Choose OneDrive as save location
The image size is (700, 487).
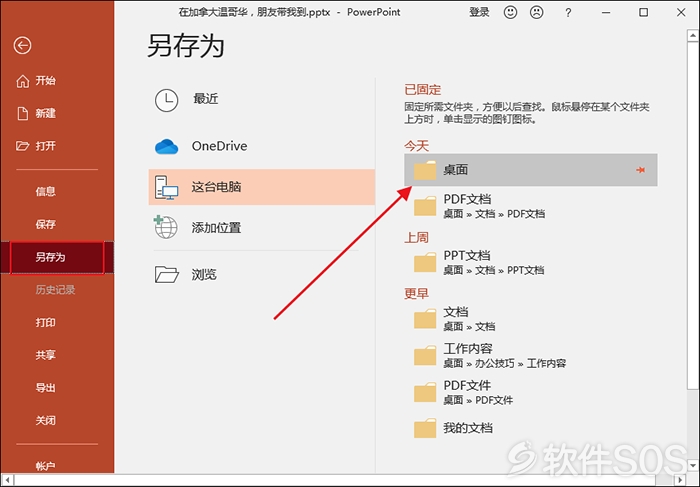219,146
